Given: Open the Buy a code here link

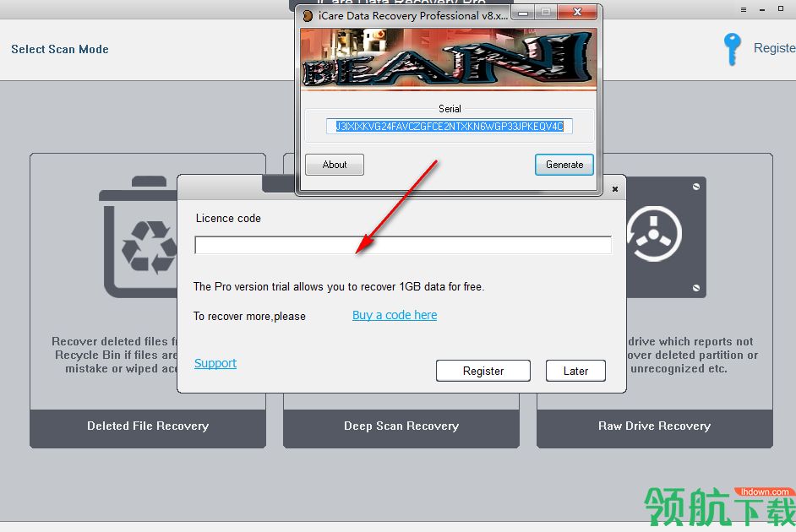Looking at the screenshot, I should point(395,315).
